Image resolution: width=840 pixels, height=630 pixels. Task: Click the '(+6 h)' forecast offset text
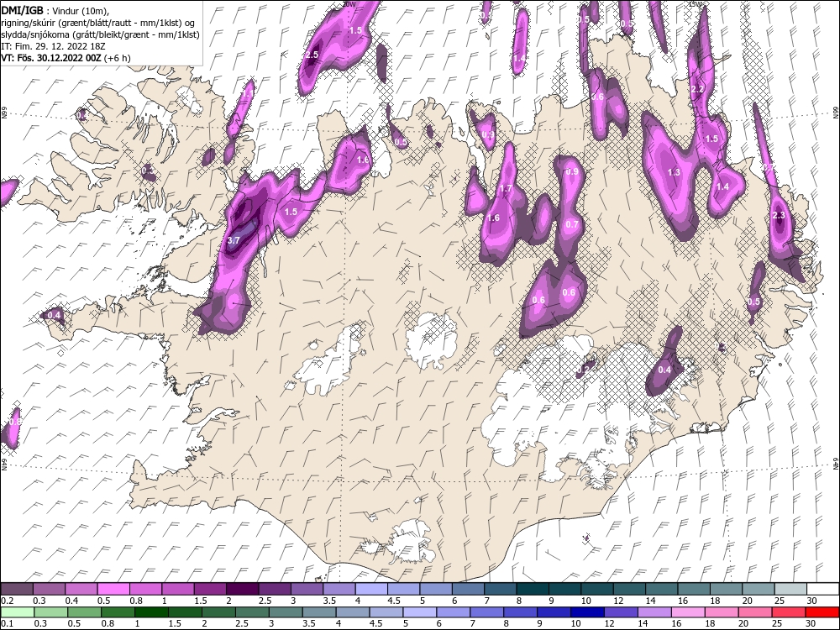coord(118,58)
